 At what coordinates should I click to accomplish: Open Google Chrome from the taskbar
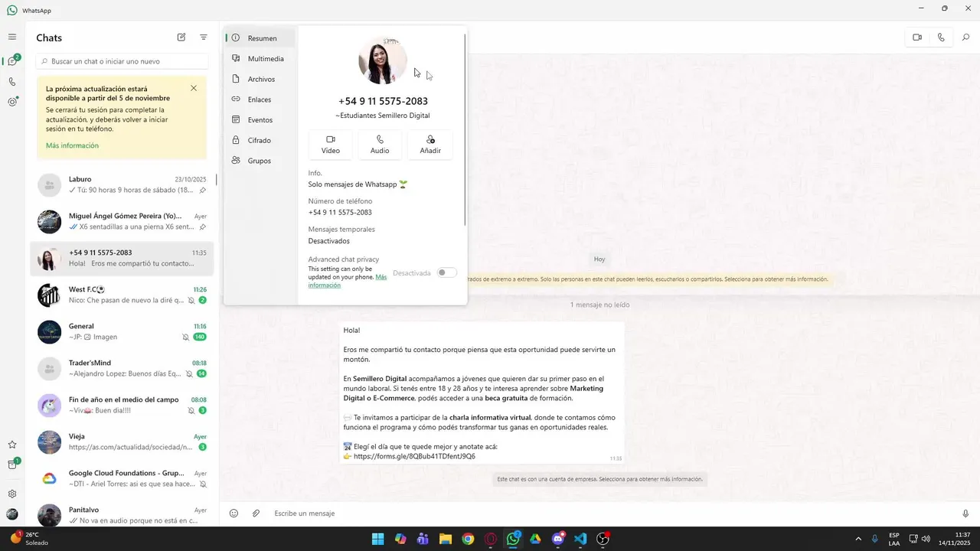468,539
